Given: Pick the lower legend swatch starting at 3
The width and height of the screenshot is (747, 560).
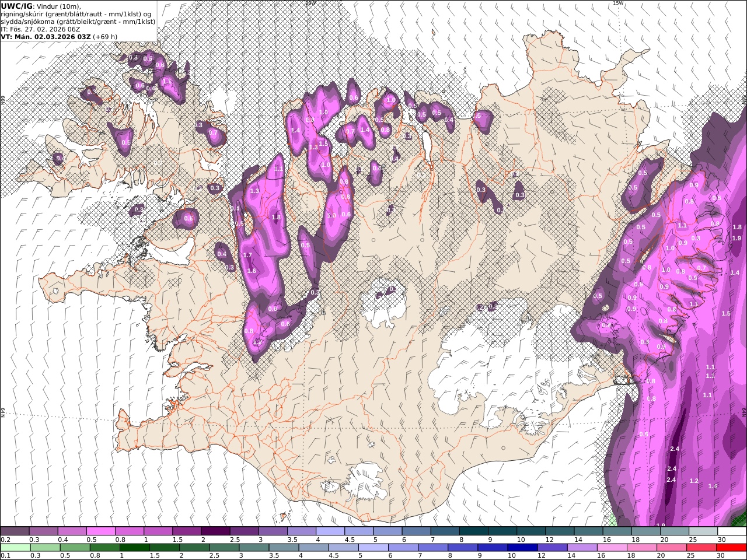Looking at the screenshot, I should click(x=254, y=548).
